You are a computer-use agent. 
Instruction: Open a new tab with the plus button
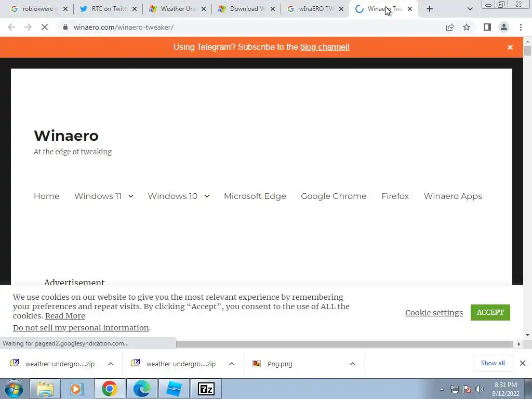pos(430,9)
